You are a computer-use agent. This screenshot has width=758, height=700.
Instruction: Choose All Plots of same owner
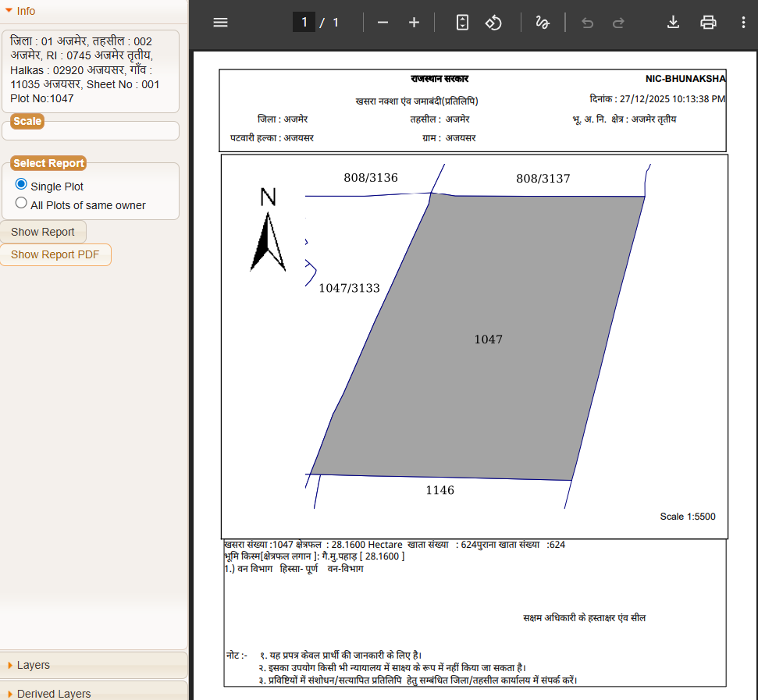pos(22,204)
